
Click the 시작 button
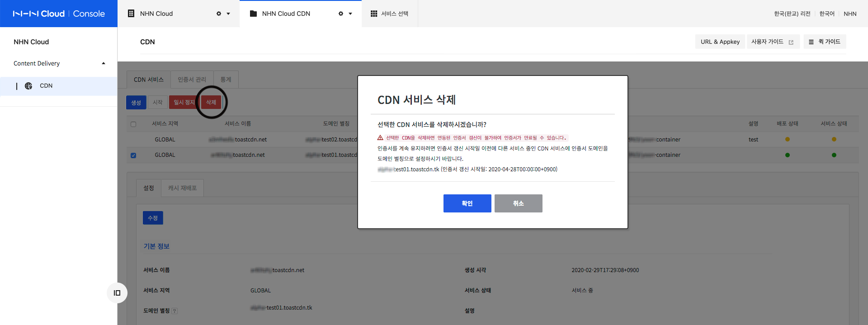coord(158,103)
